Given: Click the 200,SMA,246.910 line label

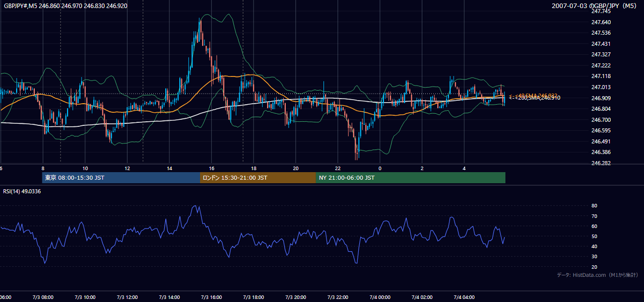Looking at the screenshot, I should pyautogui.click(x=538, y=98).
